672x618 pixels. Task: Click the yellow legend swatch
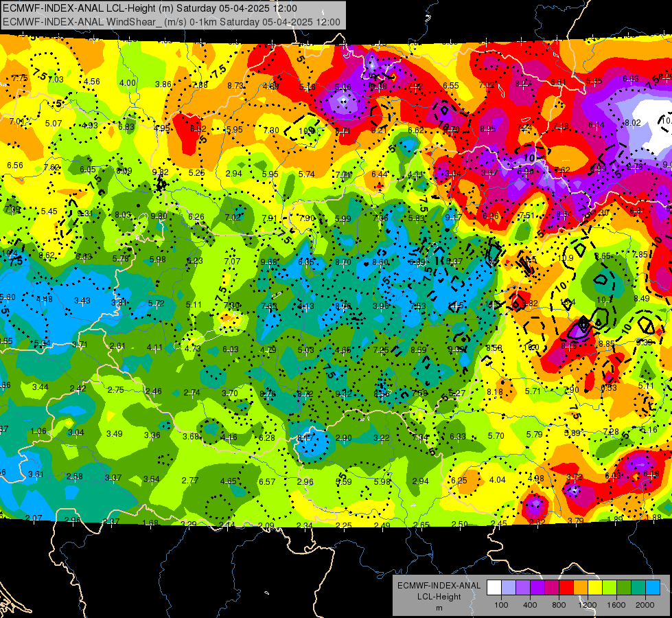596,588
